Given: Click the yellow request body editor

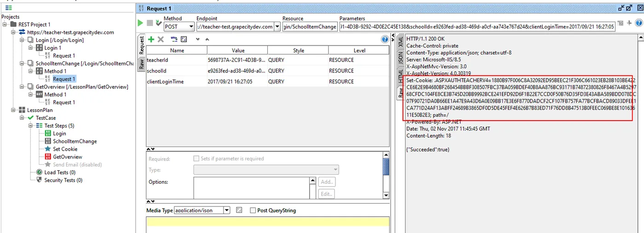Looking at the screenshot, I should (x=268, y=223).
